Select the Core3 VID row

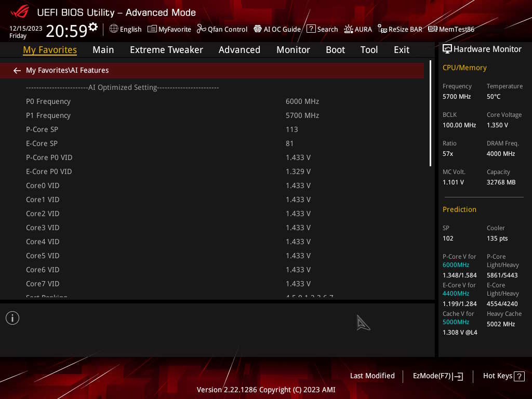click(x=212, y=228)
